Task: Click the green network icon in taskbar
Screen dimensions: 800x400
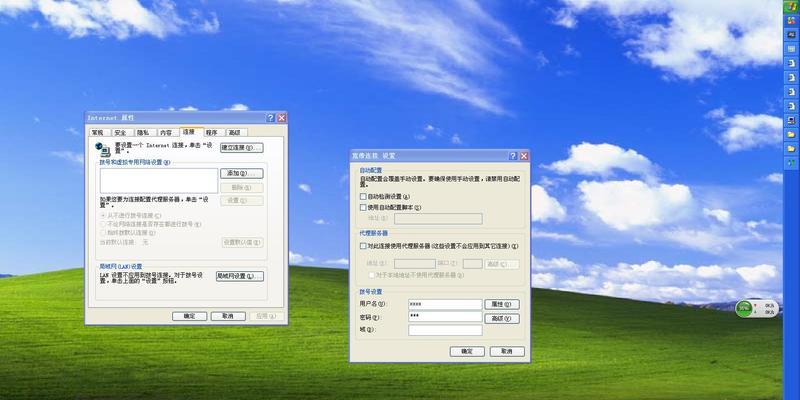Action: pos(791,163)
